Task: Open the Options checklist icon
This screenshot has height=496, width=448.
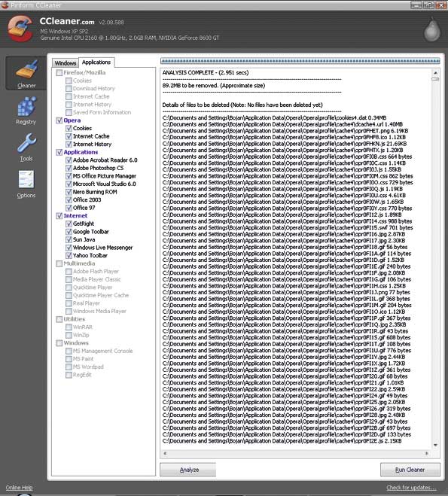Action: [x=26, y=180]
